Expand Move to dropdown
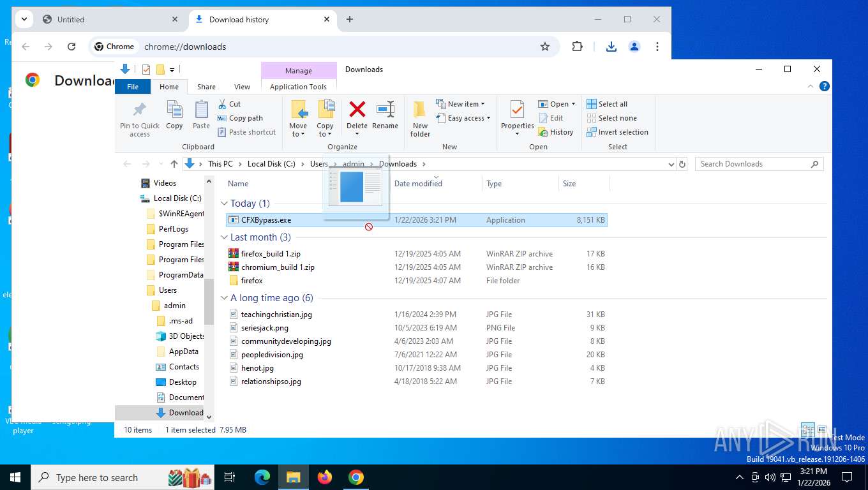The width and height of the screenshot is (868, 490). click(x=298, y=130)
